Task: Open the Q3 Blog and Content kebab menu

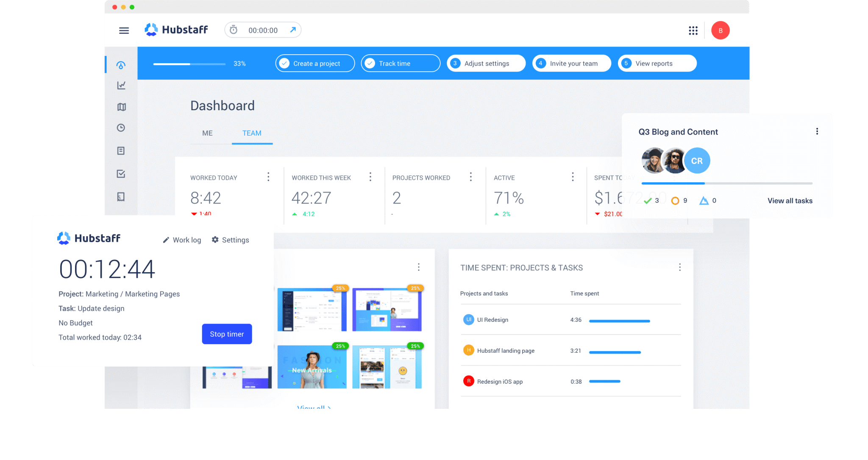Action: pyautogui.click(x=817, y=131)
